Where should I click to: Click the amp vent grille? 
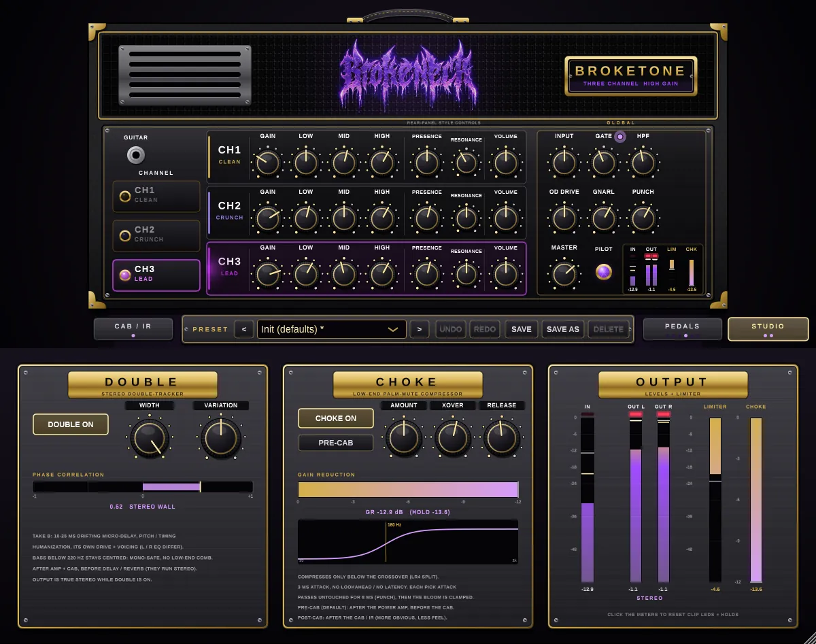point(185,75)
